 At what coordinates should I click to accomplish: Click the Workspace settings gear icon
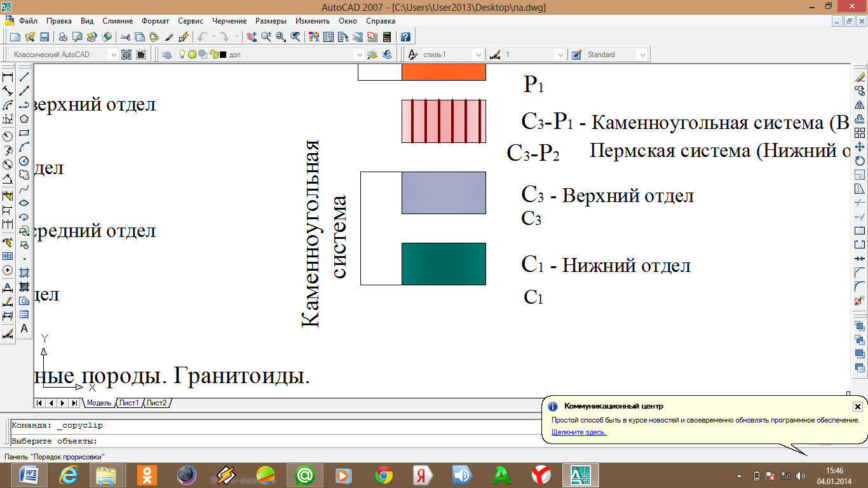click(126, 55)
